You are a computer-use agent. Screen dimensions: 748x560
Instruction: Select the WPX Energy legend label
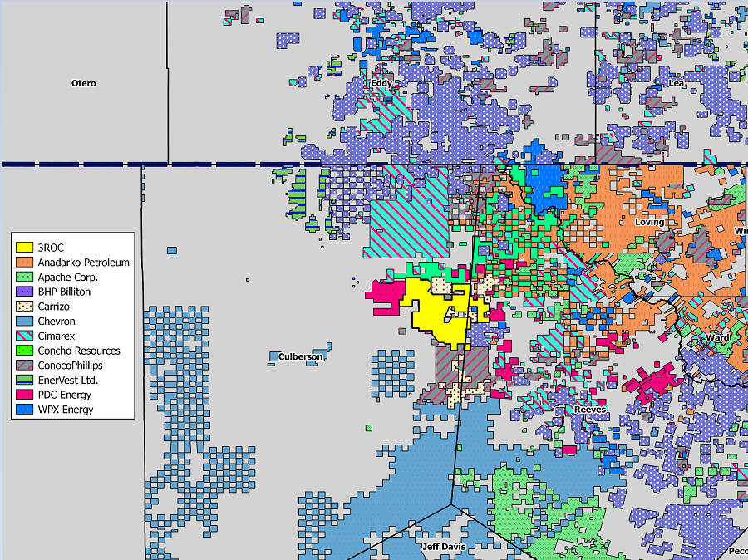pos(66,410)
